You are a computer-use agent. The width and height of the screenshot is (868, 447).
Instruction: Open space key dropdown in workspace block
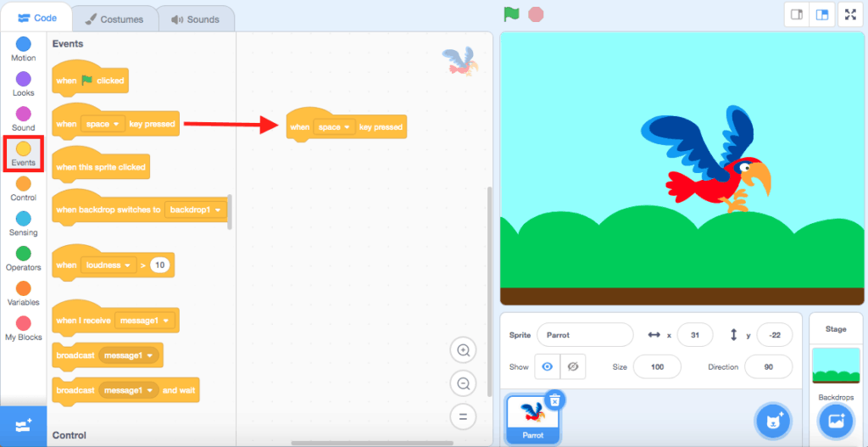click(x=333, y=127)
